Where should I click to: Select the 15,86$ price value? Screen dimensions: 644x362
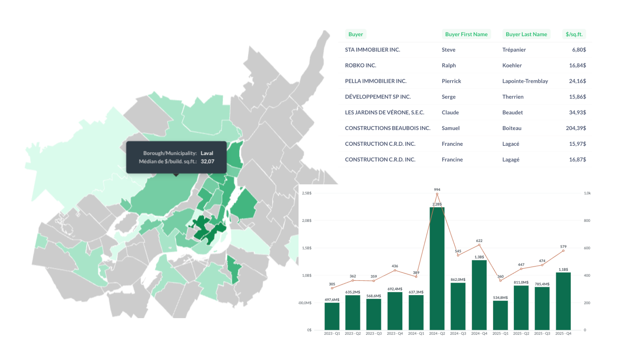[577, 97]
